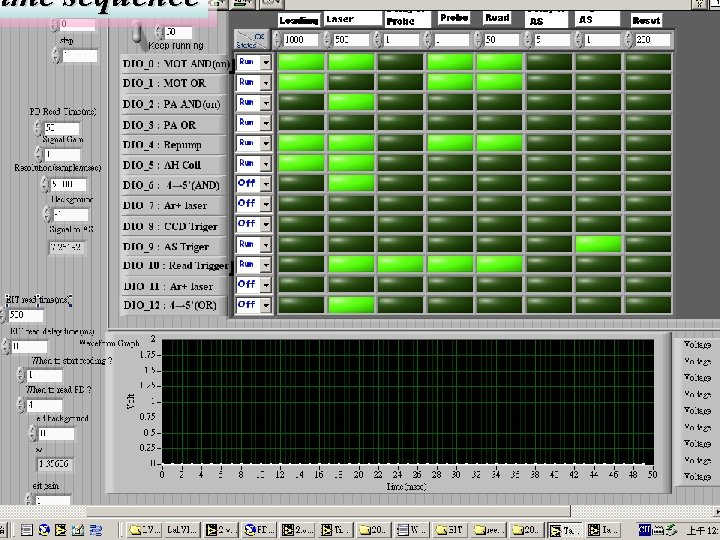Toggle DIO_4 Repump LED in Read column

click(x=499, y=143)
